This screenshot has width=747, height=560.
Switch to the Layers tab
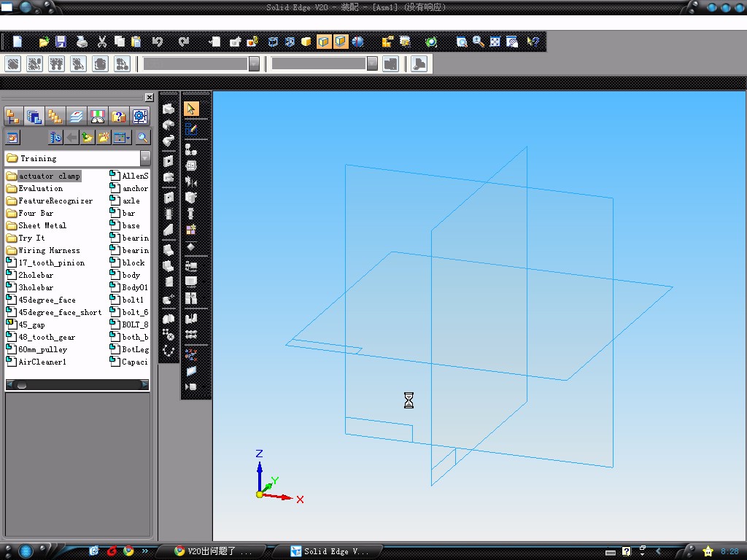pos(76,116)
